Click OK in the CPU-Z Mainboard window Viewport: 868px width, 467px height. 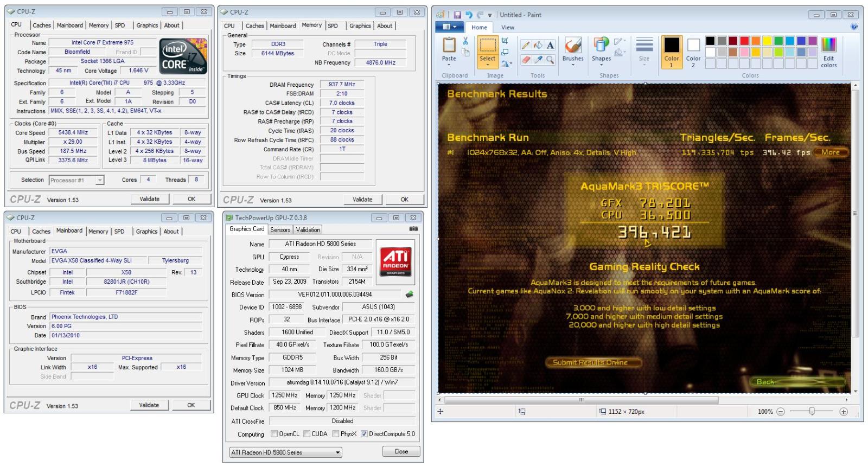(191, 405)
